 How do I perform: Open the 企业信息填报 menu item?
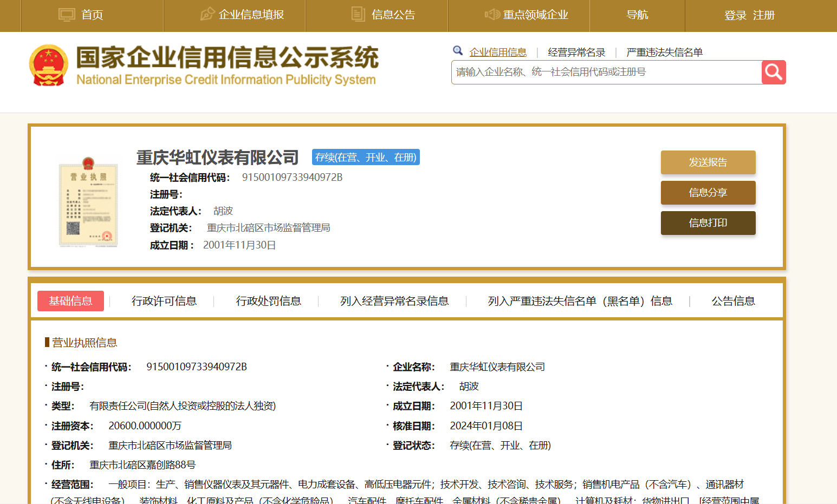251,15
